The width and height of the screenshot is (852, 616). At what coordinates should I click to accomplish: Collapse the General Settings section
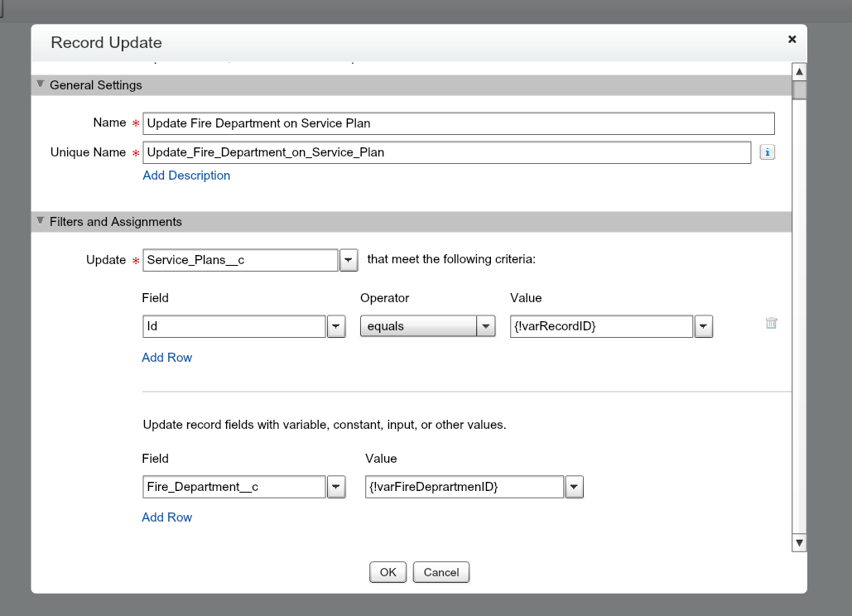tap(40, 84)
